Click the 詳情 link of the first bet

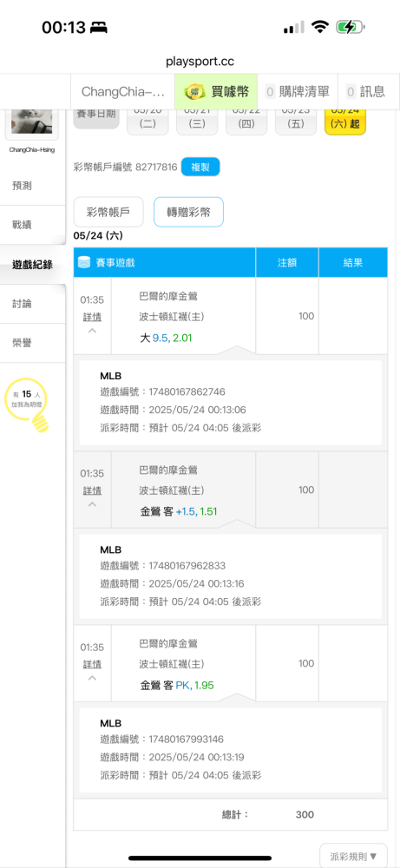pos(92,317)
